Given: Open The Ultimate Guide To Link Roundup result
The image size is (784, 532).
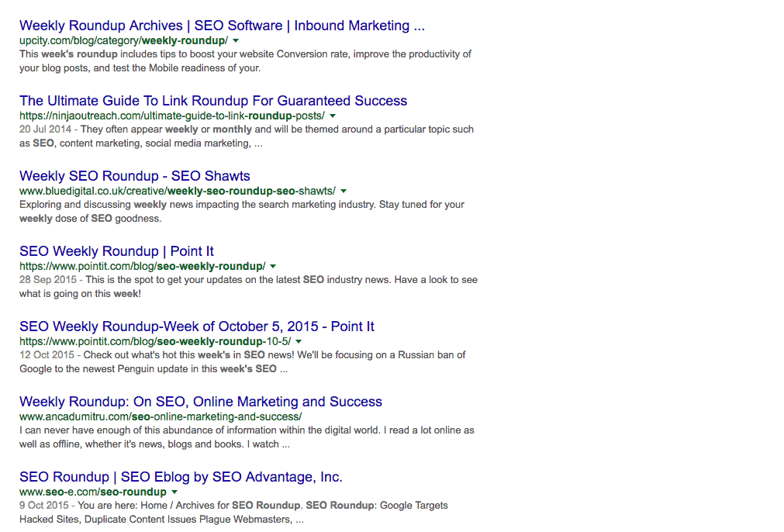Looking at the screenshot, I should coord(213,101).
